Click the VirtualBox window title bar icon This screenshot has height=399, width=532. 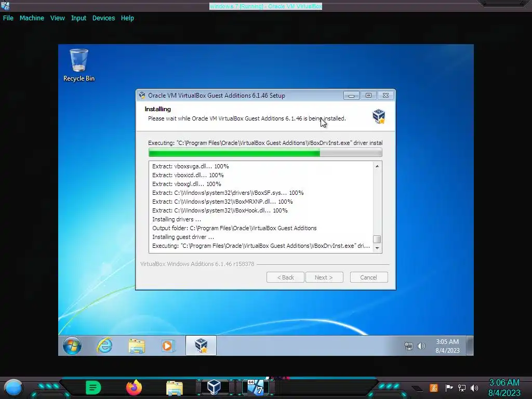(5, 6)
